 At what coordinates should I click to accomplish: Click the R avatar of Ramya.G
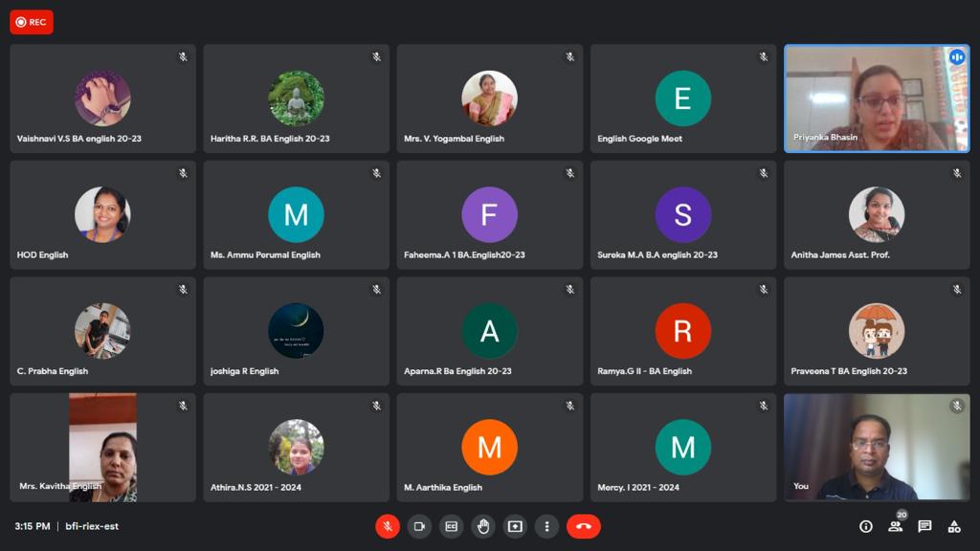683,330
